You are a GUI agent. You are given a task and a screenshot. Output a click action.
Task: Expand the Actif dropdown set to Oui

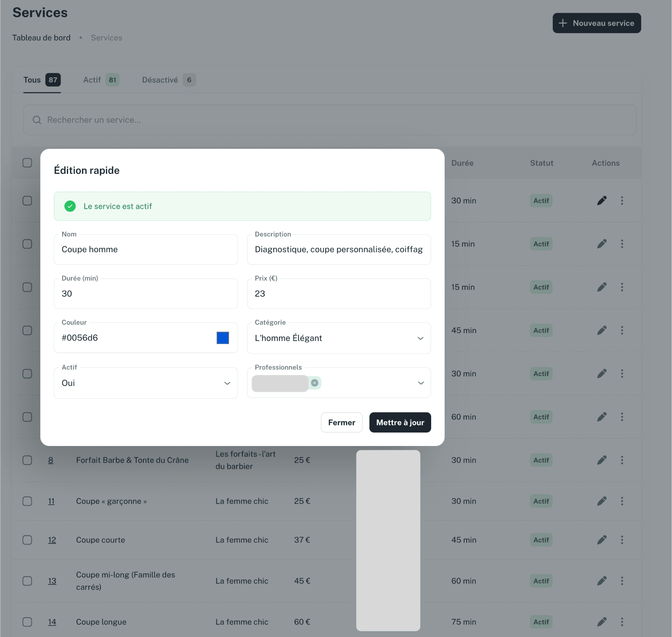pyautogui.click(x=227, y=383)
